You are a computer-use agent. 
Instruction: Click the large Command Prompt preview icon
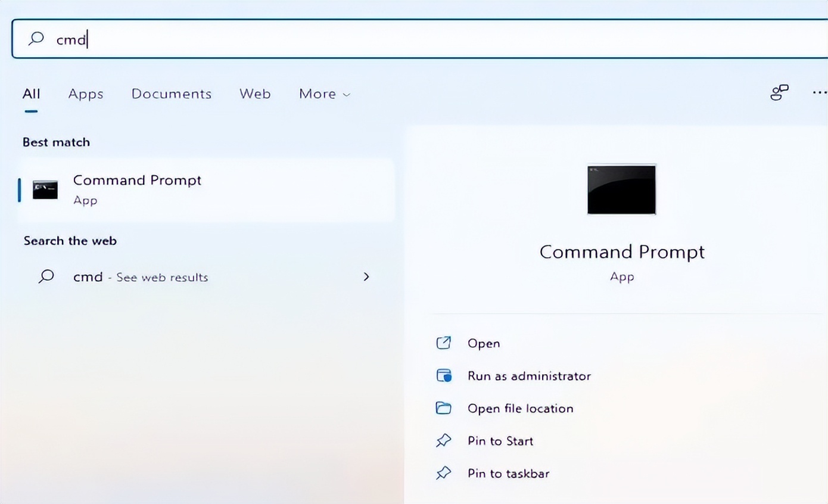point(621,189)
